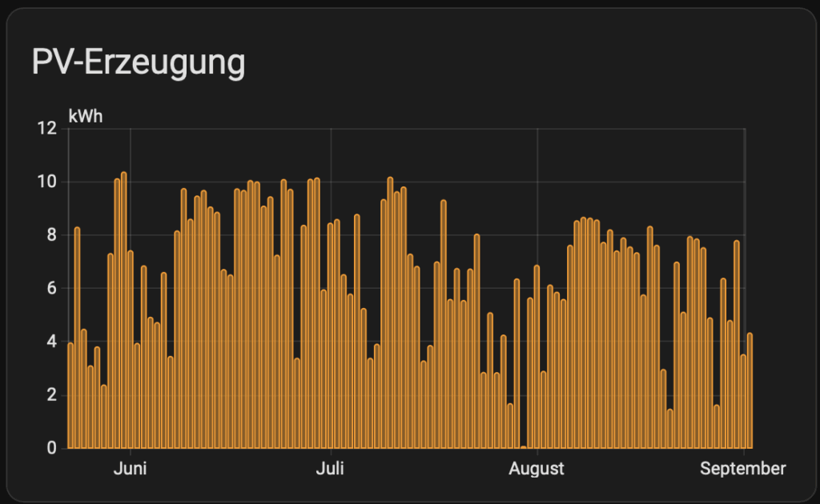This screenshot has width=820, height=504.
Task: Click the 8 value on the y-axis
Action: click(x=50, y=235)
